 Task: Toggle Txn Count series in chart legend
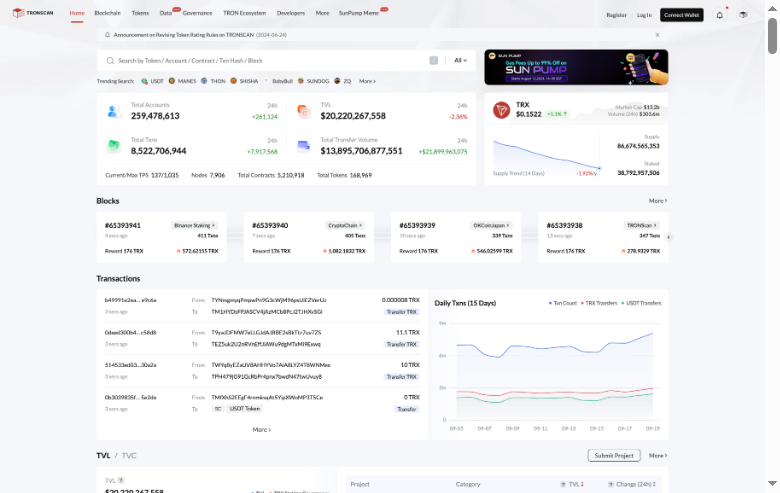point(563,302)
